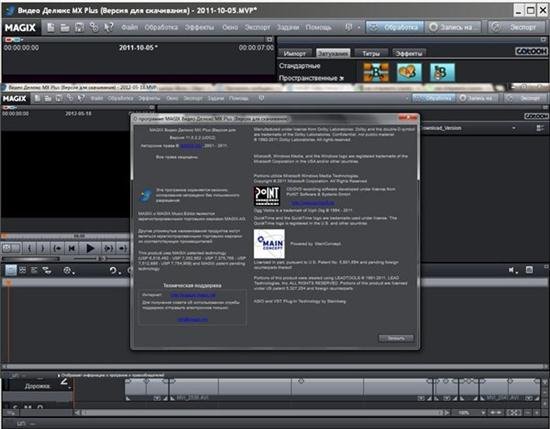Screen dimensions: 550x429
Task: Click the Undo arrow icon
Action: tap(113, 270)
